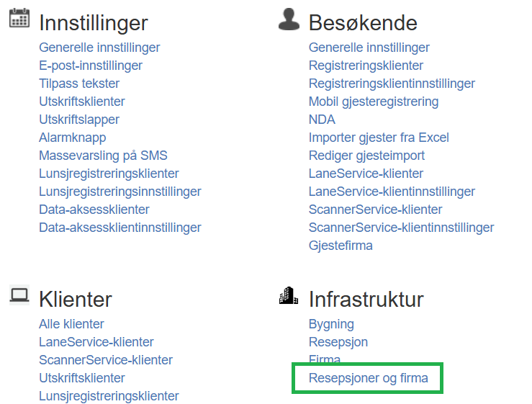
Task: Open Lunsjregistreringsinnstillinger link
Action: 120,192
